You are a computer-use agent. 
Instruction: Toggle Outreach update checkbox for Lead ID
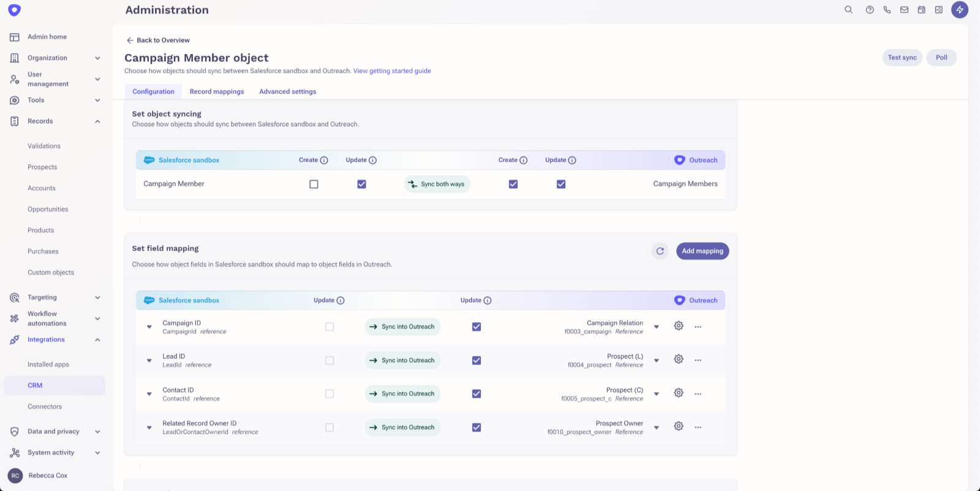pyautogui.click(x=477, y=360)
